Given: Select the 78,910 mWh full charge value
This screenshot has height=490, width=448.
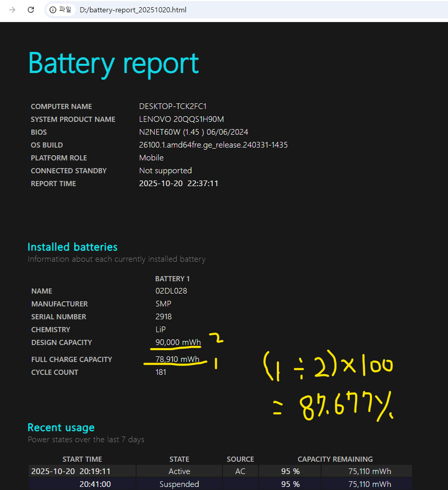Looking at the screenshot, I should click(x=177, y=359).
